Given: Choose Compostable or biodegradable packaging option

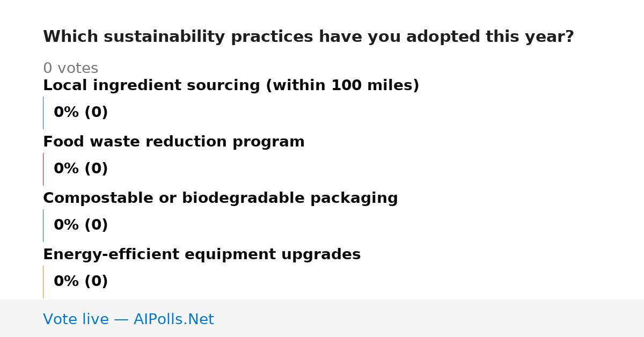Looking at the screenshot, I should pos(221,198).
